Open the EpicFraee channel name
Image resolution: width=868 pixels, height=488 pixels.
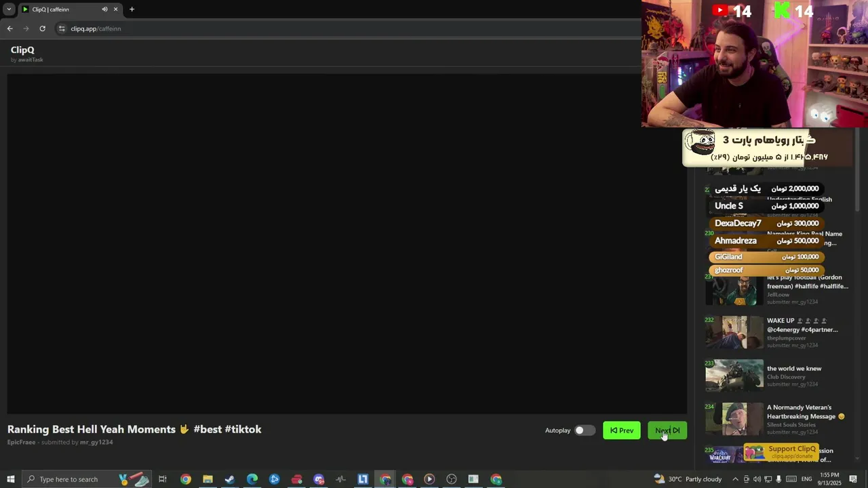coord(21,442)
